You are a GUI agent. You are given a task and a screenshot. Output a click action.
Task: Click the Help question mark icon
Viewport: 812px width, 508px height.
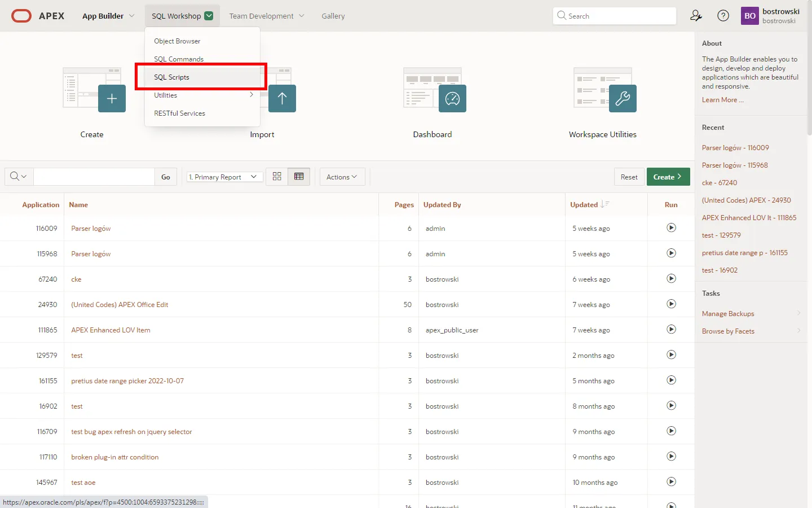click(723, 16)
